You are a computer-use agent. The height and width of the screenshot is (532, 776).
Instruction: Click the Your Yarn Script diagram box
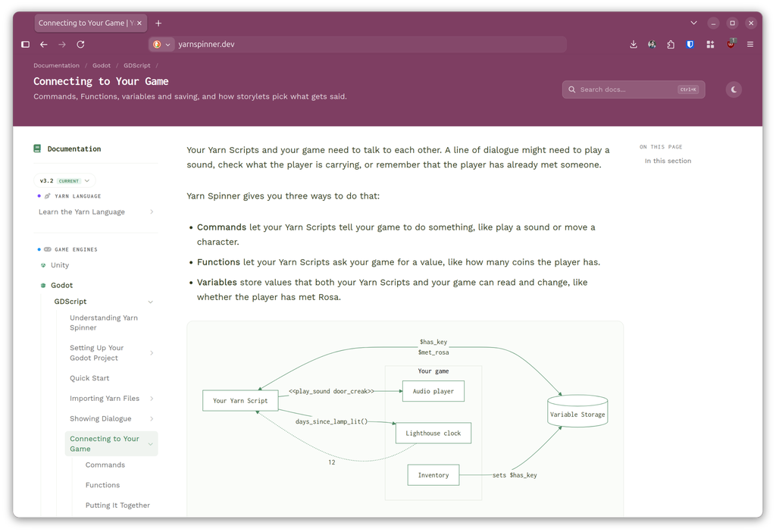(240, 400)
